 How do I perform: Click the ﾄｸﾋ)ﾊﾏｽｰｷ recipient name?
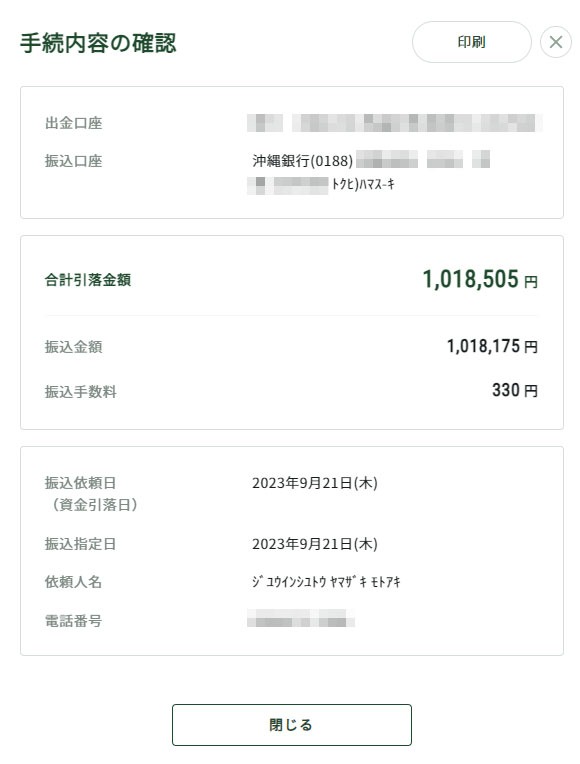pyautogui.click(x=363, y=184)
